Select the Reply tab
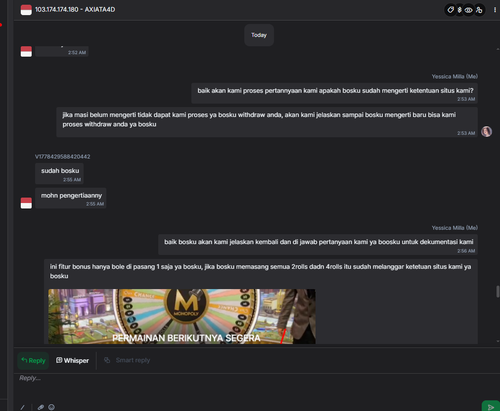The width and height of the screenshot is (500, 411). coord(33,360)
